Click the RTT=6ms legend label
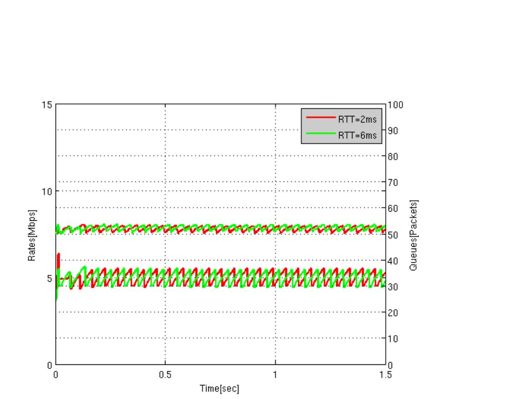The height and width of the screenshot is (399, 532). coord(357,135)
